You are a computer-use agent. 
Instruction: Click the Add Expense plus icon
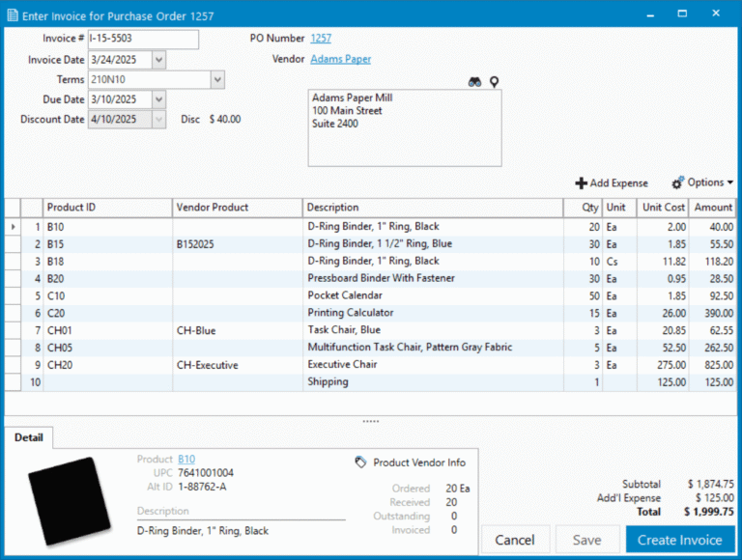[581, 182]
